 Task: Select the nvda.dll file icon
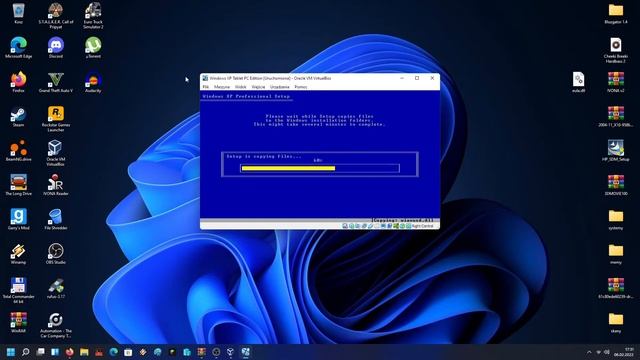coord(578,82)
